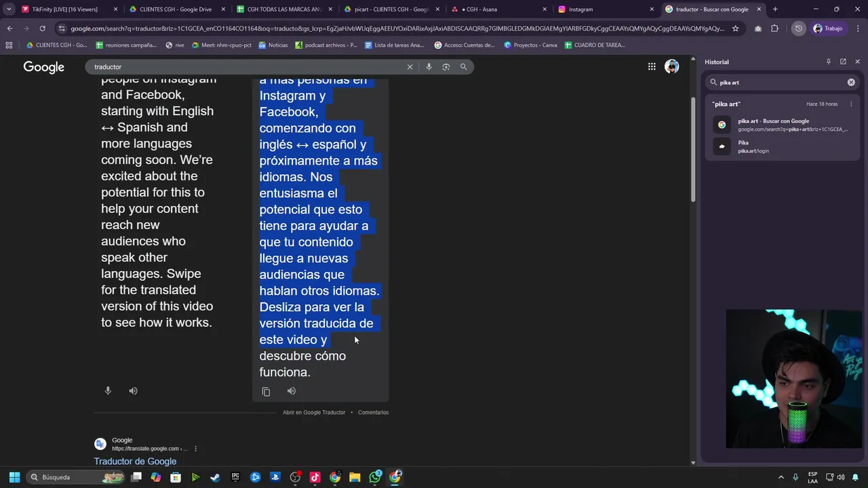Open the 'Noticias' bookmark
Viewport: 868px width, 488px height.
(273, 45)
